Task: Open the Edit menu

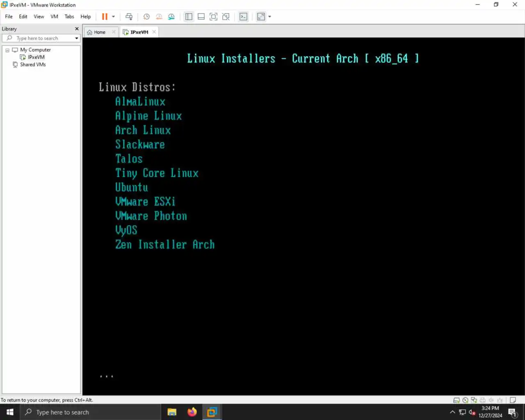Action: point(23,16)
